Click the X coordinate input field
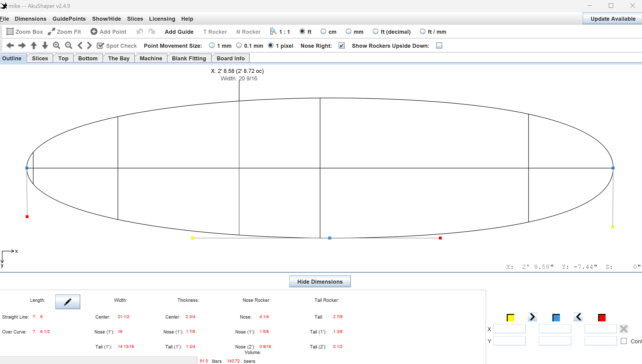This screenshot has height=364, width=642. tap(510, 329)
